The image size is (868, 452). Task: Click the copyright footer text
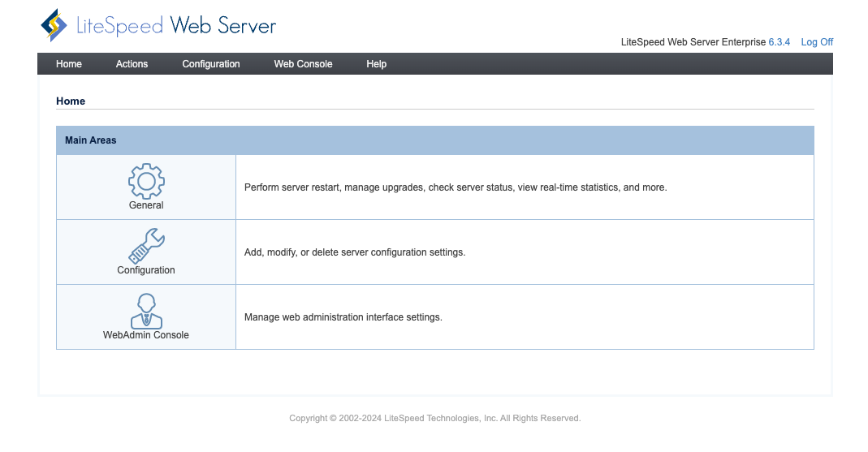(x=434, y=419)
